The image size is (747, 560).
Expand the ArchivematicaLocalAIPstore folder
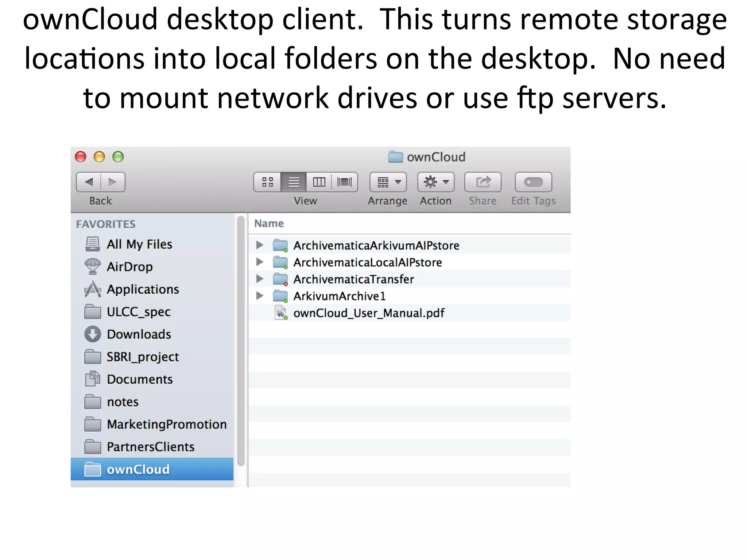pos(260,262)
